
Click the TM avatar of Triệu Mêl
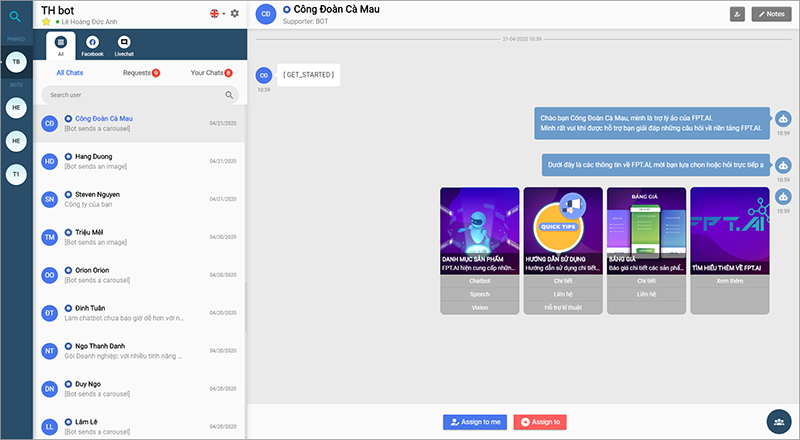coord(49,237)
